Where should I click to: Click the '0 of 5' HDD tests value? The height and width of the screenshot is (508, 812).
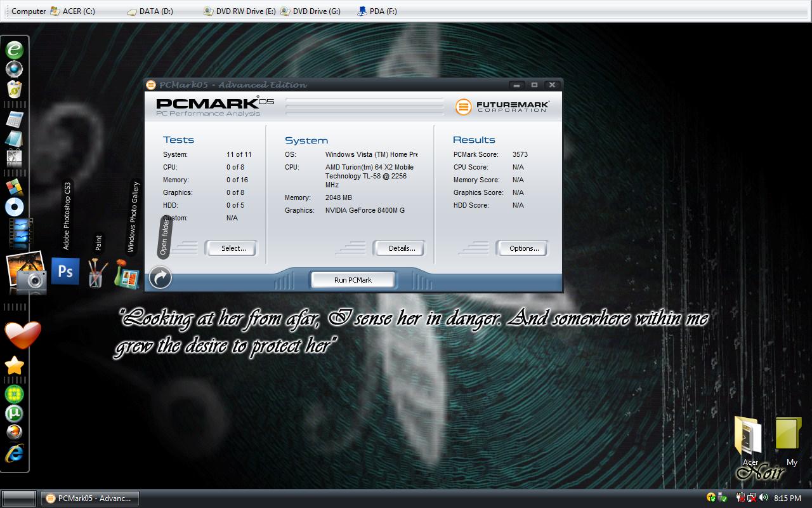pyautogui.click(x=235, y=205)
